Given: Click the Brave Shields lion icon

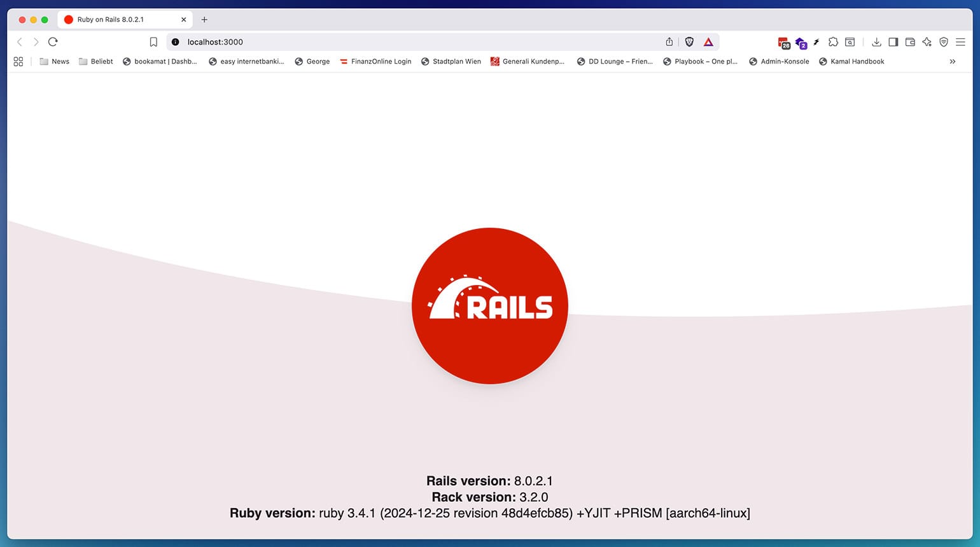Looking at the screenshot, I should (x=689, y=42).
